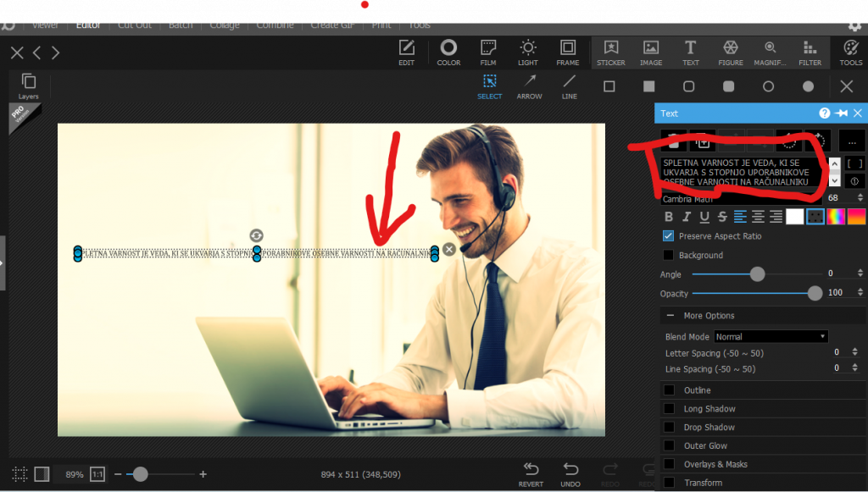The width and height of the screenshot is (868, 492).
Task: Enable the Outline checkbox
Action: (670, 390)
